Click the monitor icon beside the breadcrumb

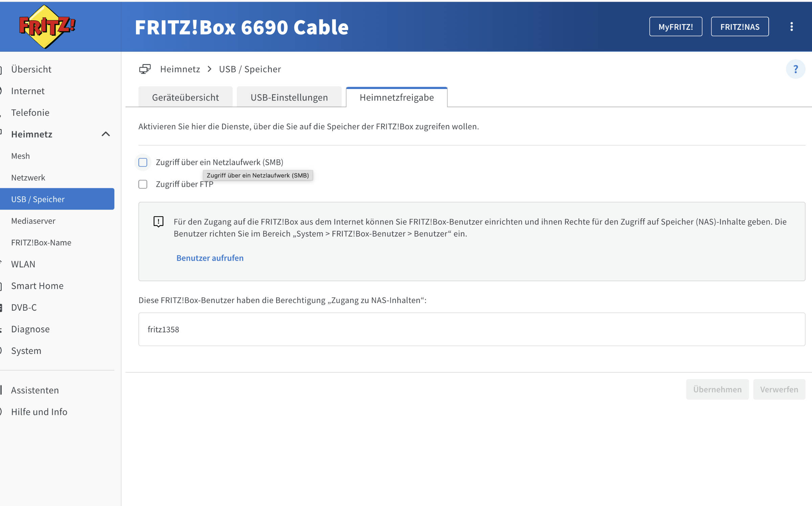click(145, 69)
